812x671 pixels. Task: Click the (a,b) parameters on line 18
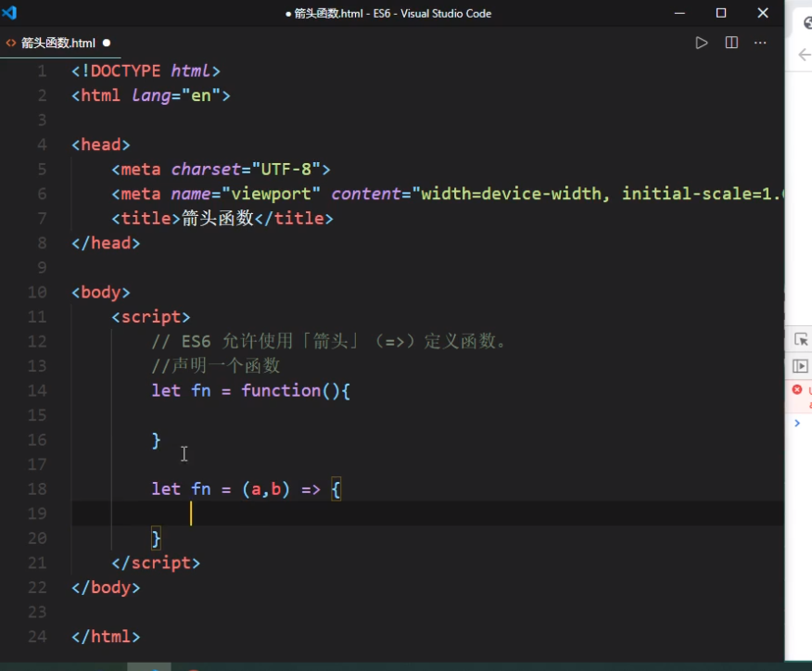coord(266,488)
